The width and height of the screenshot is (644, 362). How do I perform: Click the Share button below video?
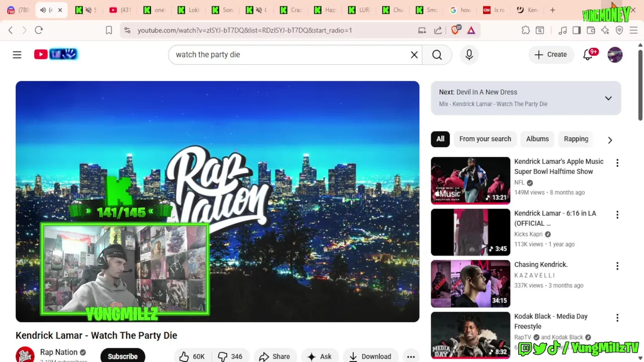point(275,356)
